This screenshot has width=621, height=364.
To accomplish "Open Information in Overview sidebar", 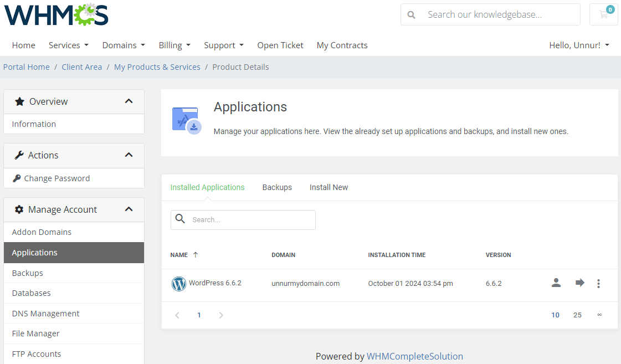I will click(74, 124).
